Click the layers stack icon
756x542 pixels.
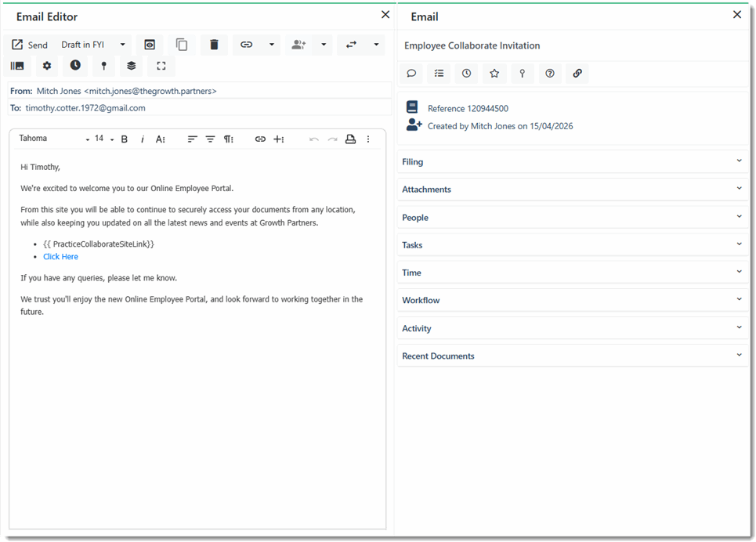tap(131, 66)
